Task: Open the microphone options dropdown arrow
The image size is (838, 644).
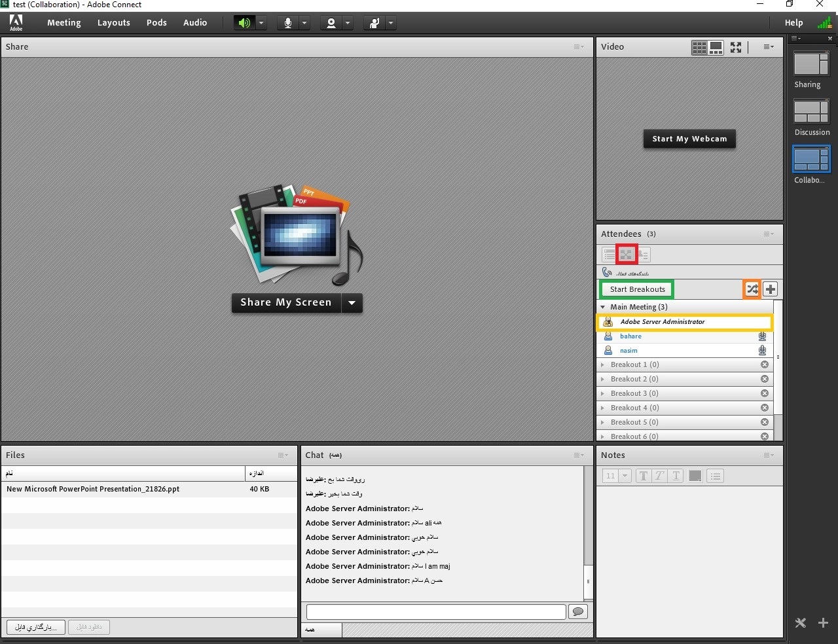Action: [x=304, y=23]
